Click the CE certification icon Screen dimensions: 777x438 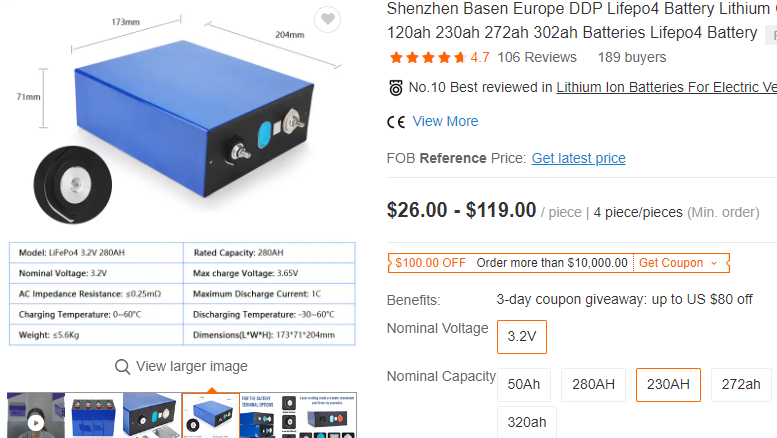396,122
